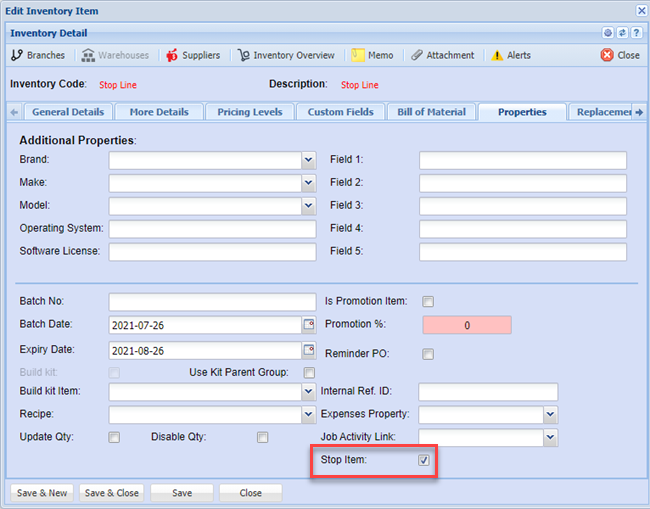Viewport: 650px width, 509px height.
Task: Click the help question mark icon
Action: coord(636,33)
